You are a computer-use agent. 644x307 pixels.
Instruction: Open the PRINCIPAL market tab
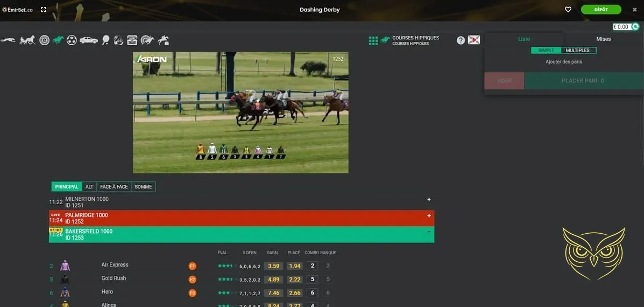point(67,186)
